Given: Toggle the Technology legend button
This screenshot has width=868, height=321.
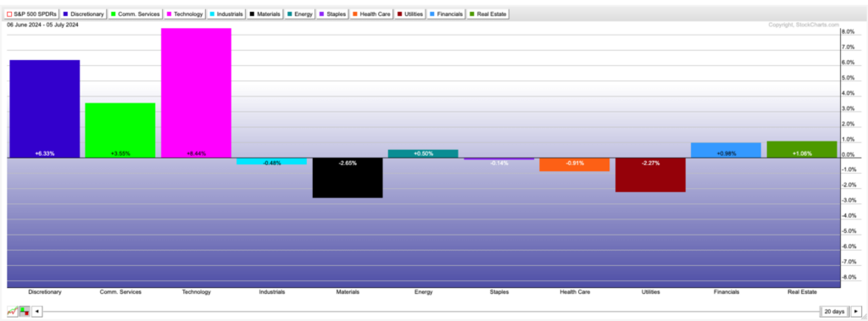Looking at the screenshot, I should click(x=185, y=14).
